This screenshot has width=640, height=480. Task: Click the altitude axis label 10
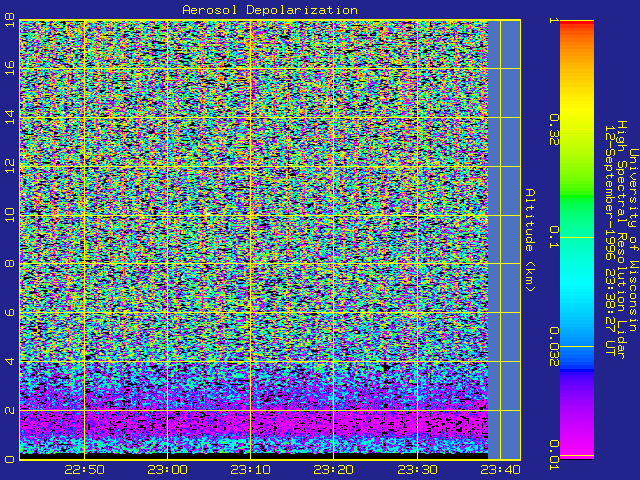[x=9, y=215]
